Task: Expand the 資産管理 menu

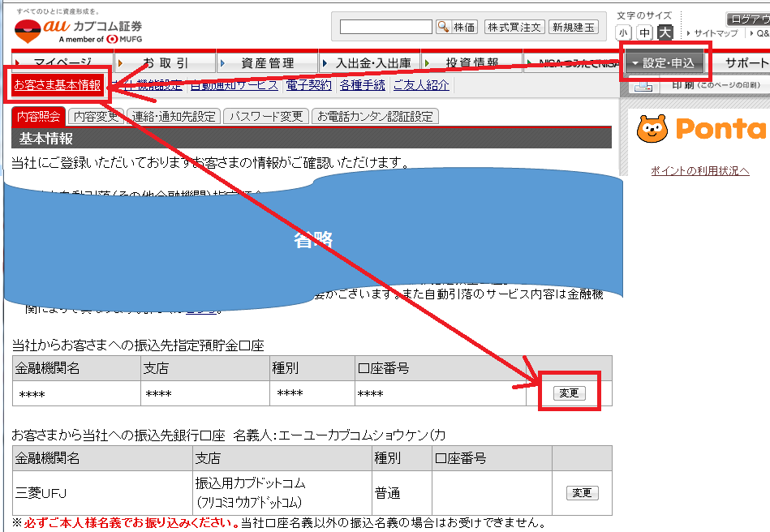Action: (x=267, y=62)
